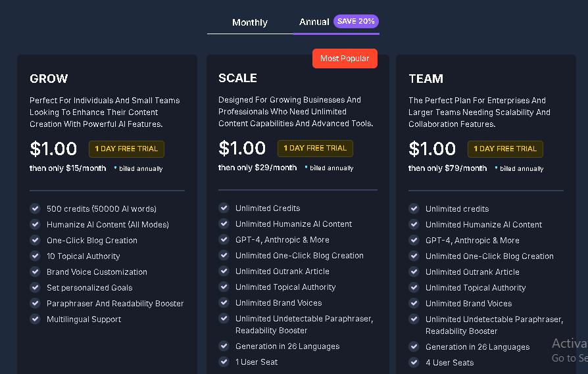Click the GROW plan 1 Day Free Trial badge
588x374 pixels.
(126, 149)
